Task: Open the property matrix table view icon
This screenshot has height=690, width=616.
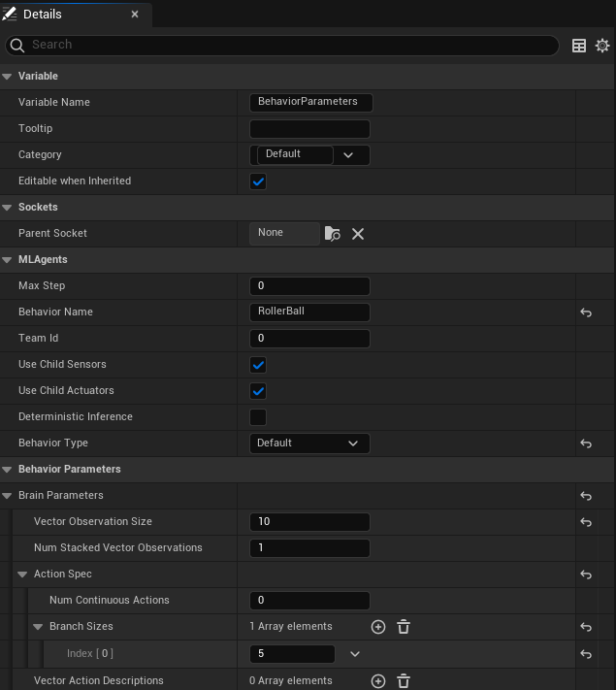Action: 578,46
